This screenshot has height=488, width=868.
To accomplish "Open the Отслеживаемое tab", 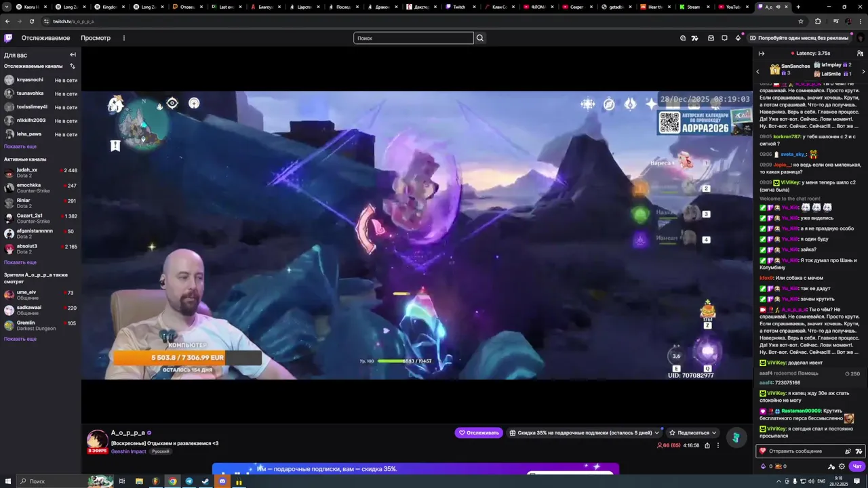I will click(45, 38).
